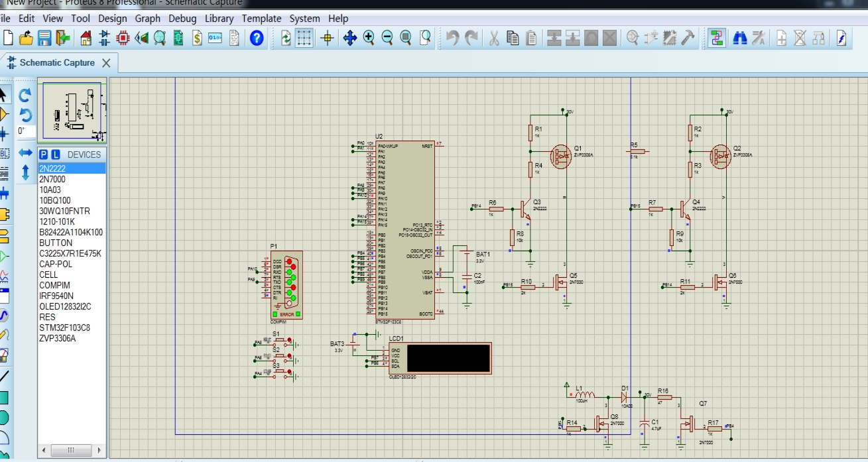Screen dimensions: 868x462
Task: Open the Project Notes page icon
Action: 234,38
